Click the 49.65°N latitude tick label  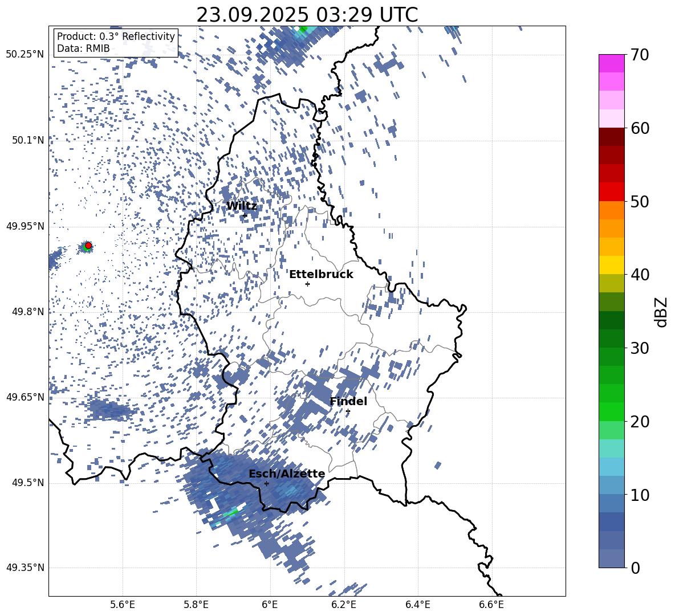click(25, 397)
